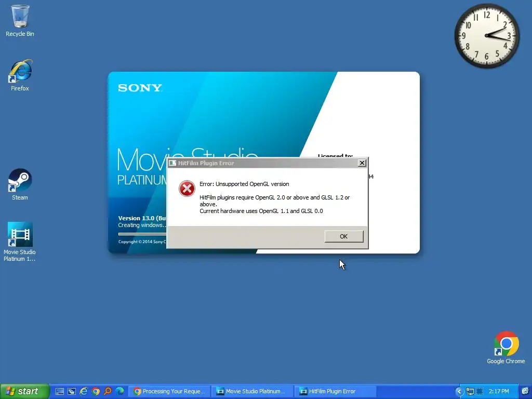This screenshot has width=532, height=399.
Task: Select the Movie Studio Platinum desktop shortcut
Action: pos(20,242)
